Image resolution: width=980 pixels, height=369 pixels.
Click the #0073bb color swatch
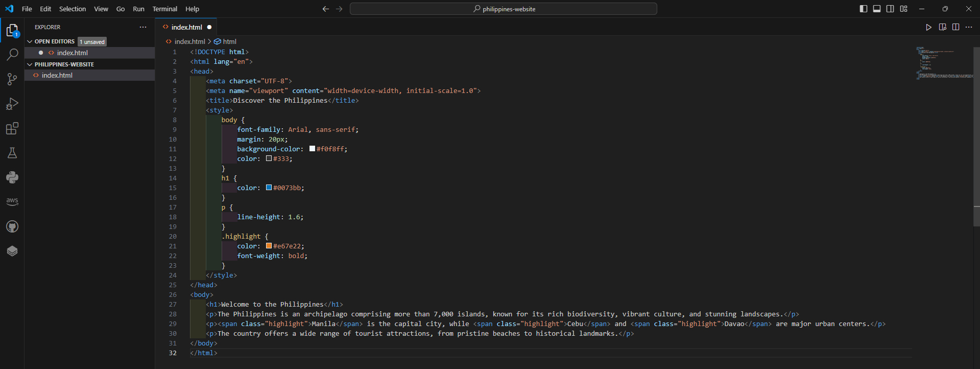coord(269,188)
